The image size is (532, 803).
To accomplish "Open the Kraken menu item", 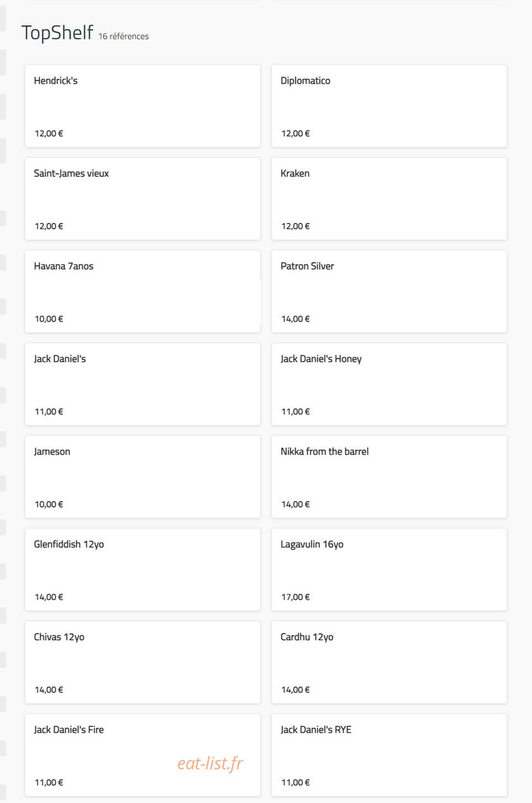I will point(389,199).
